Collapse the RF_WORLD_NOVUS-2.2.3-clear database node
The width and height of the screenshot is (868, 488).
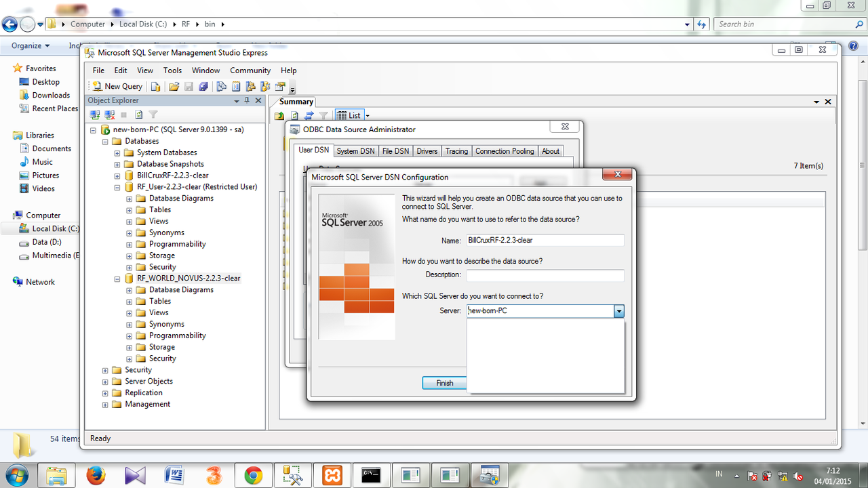(117, 279)
